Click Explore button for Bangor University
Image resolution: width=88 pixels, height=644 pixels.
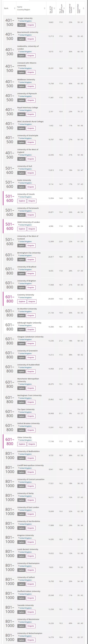pyautogui.click(x=22, y=25)
